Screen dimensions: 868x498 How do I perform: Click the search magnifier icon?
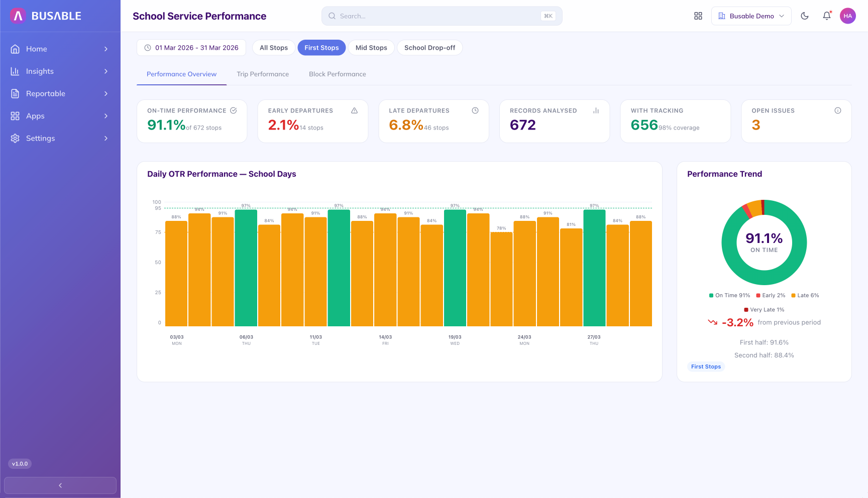point(332,16)
